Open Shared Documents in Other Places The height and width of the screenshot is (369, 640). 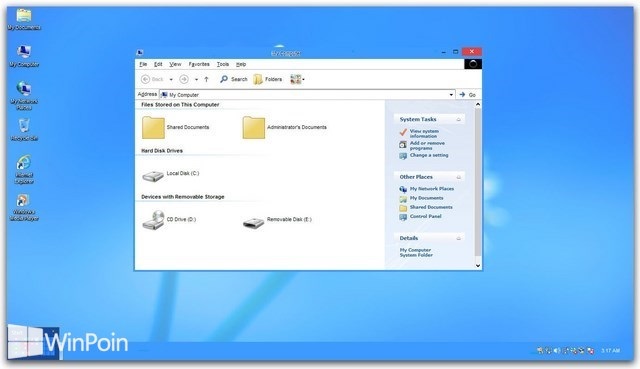point(426,207)
